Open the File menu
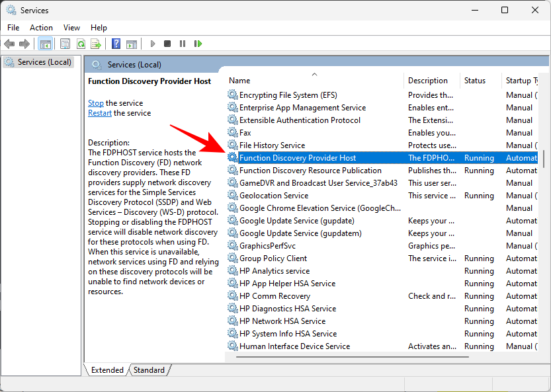The width and height of the screenshot is (551, 392). point(13,27)
